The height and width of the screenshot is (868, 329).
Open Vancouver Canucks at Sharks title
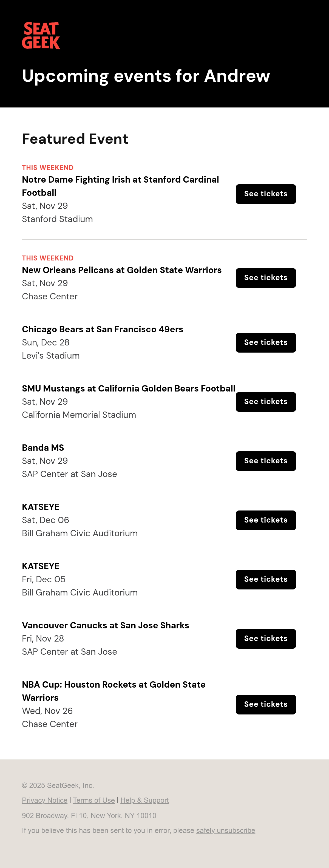tap(106, 625)
